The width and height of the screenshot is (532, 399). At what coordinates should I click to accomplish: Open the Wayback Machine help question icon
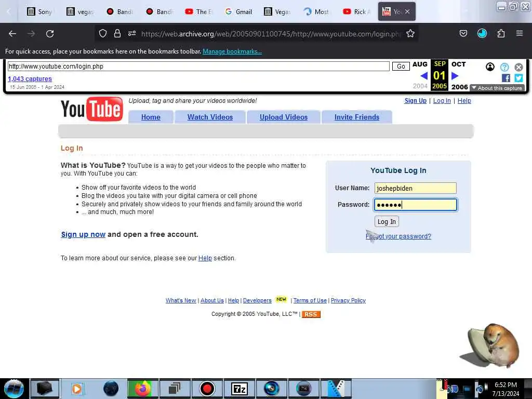pos(504,67)
